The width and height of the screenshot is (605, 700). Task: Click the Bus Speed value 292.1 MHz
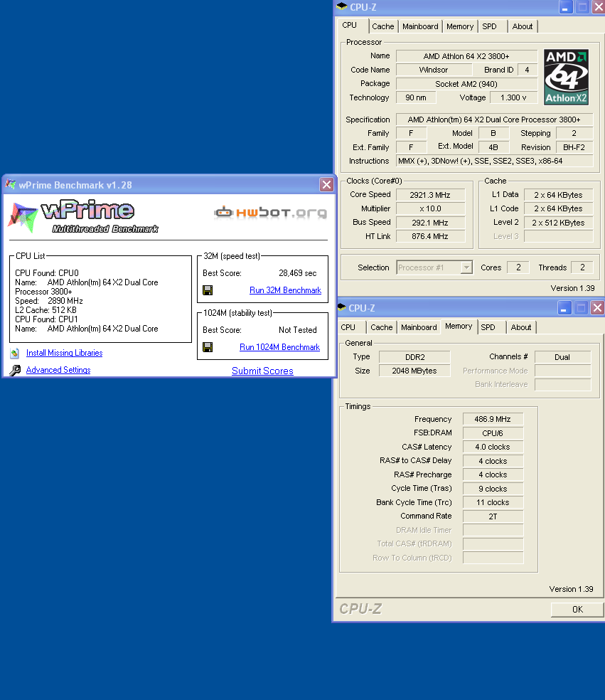tap(430, 223)
